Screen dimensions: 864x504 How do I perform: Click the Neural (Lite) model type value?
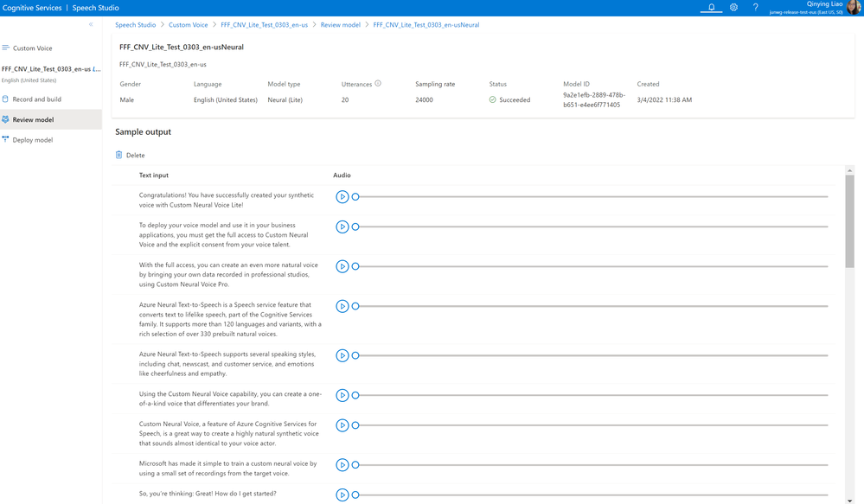(285, 99)
